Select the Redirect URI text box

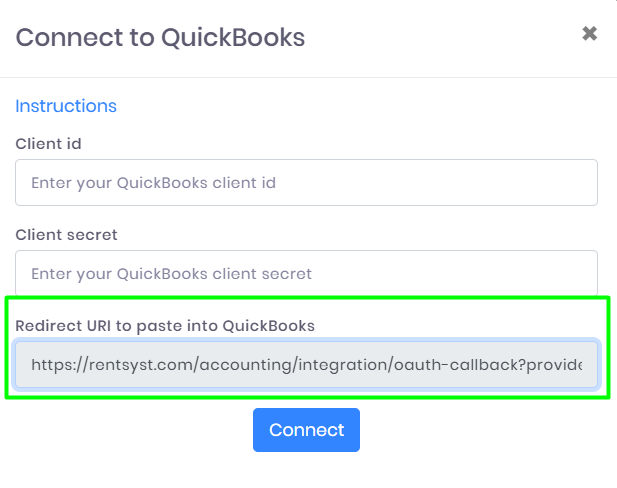pyautogui.click(x=306, y=365)
